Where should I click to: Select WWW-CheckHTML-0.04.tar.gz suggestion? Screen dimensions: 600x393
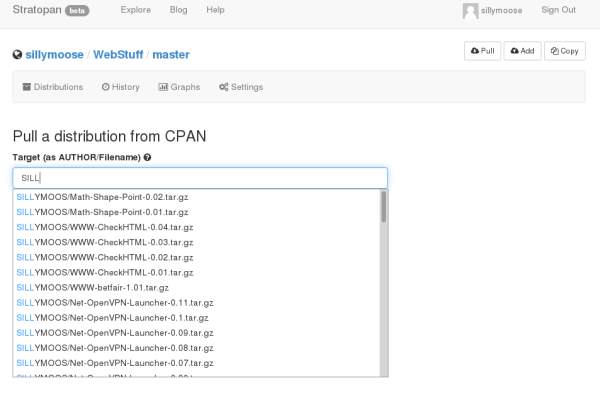coord(197,227)
